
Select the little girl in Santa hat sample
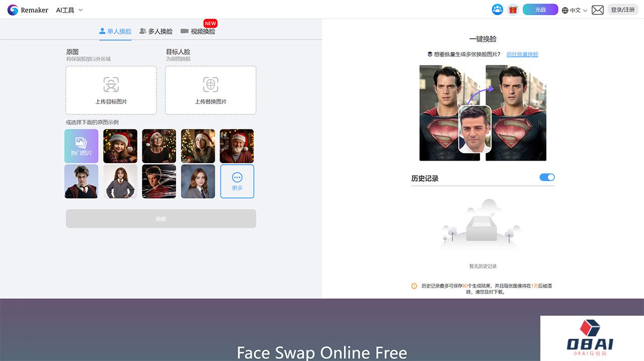coord(120,146)
